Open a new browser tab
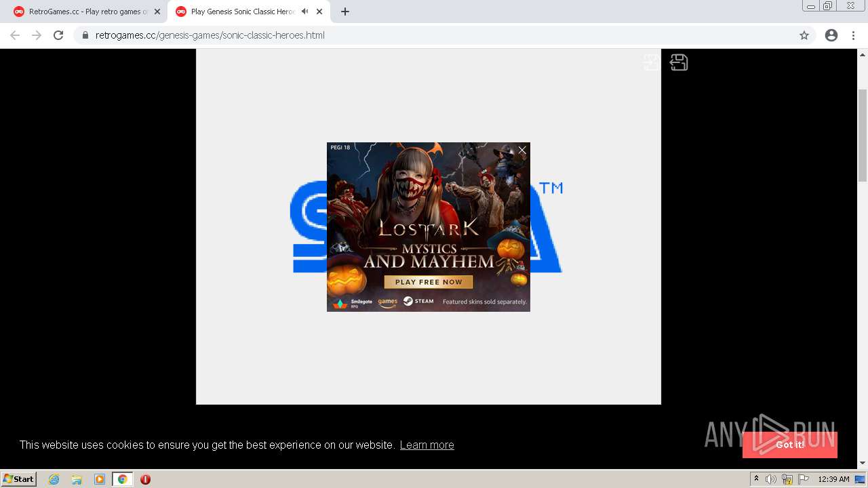 coord(345,12)
